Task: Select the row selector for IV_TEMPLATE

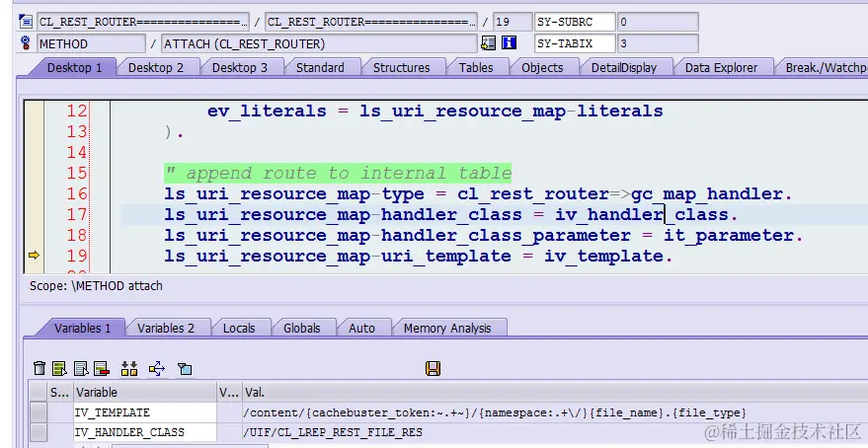Action: [39, 412]
